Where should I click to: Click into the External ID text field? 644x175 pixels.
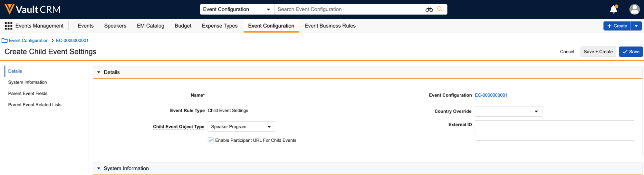[554, 131]
